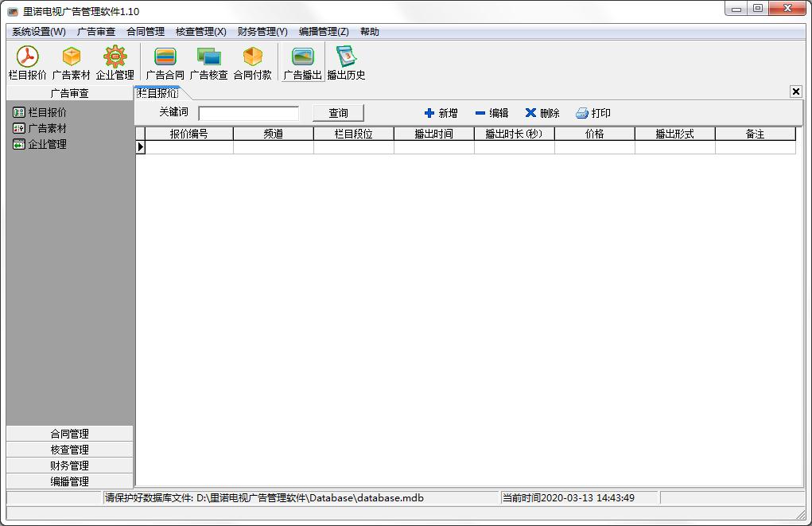Viewport: 812px width, 526px height.
Task: Open 广告播出 toolbar icon
Action: coord(302,62)
